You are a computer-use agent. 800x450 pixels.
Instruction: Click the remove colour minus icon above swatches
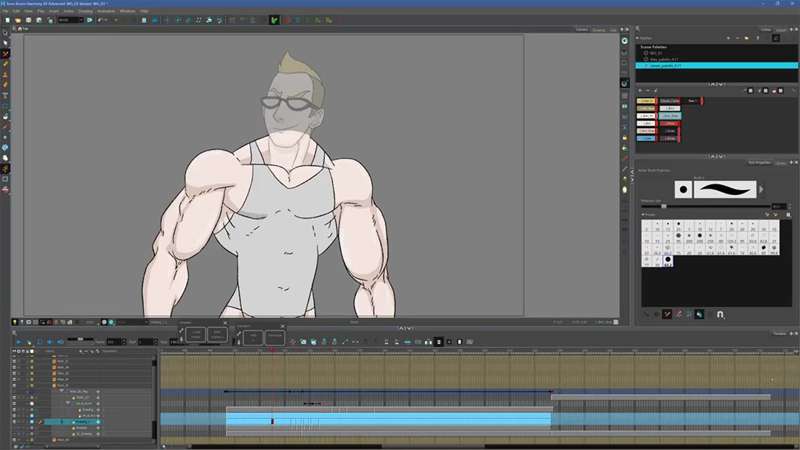point(648,91)
